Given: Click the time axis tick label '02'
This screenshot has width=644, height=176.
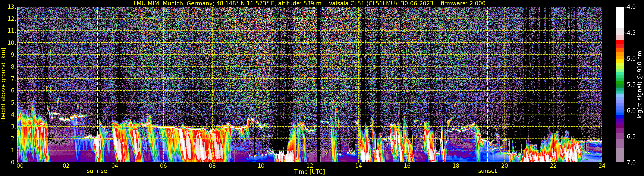Looking at the screenshot, I should click(66, 166).
